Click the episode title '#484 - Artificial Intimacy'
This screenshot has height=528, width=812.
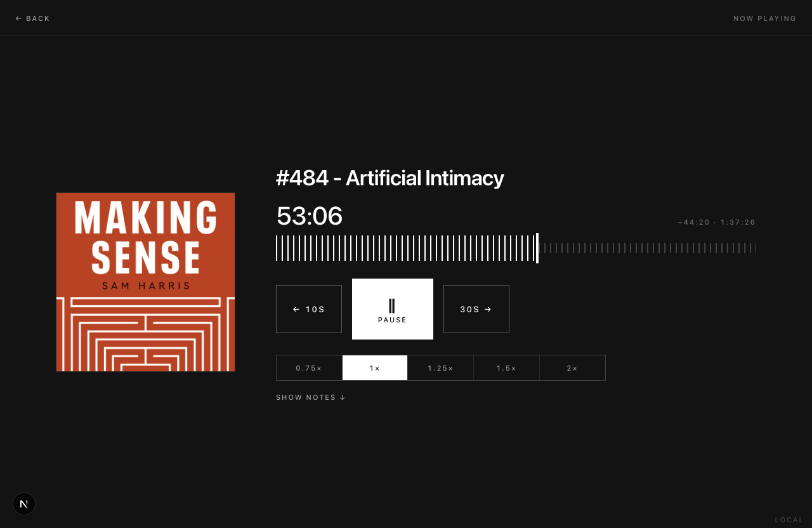point(390,178)
